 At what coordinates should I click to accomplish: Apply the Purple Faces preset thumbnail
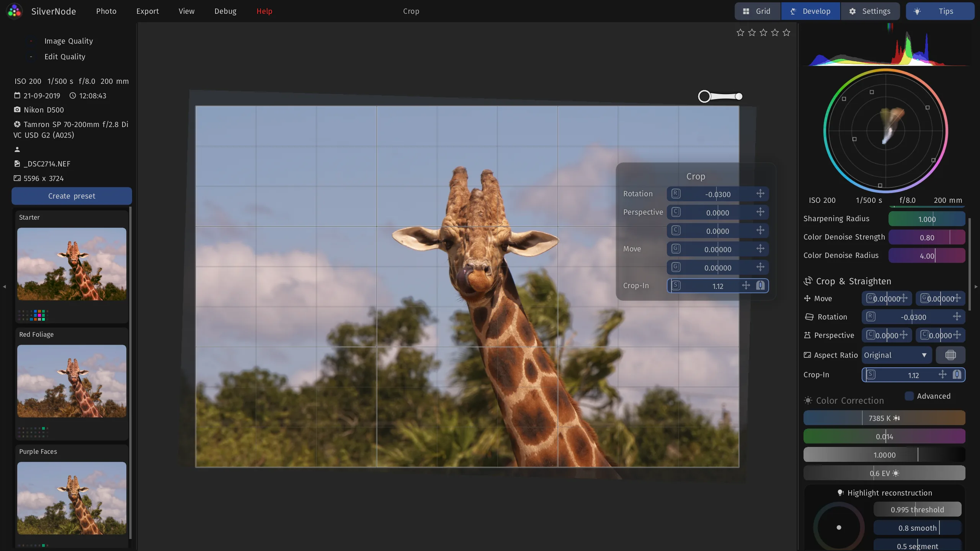click(x=72, y=498)
